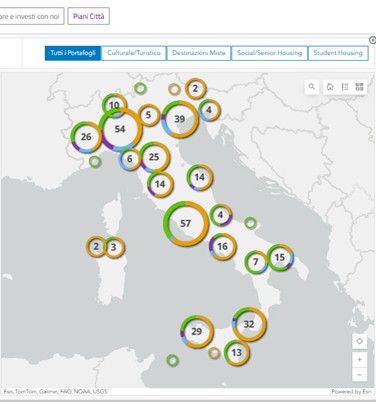376x402 pixels.
Task: Select the Destinazioni Miste filter
Action: coord(199,53)
